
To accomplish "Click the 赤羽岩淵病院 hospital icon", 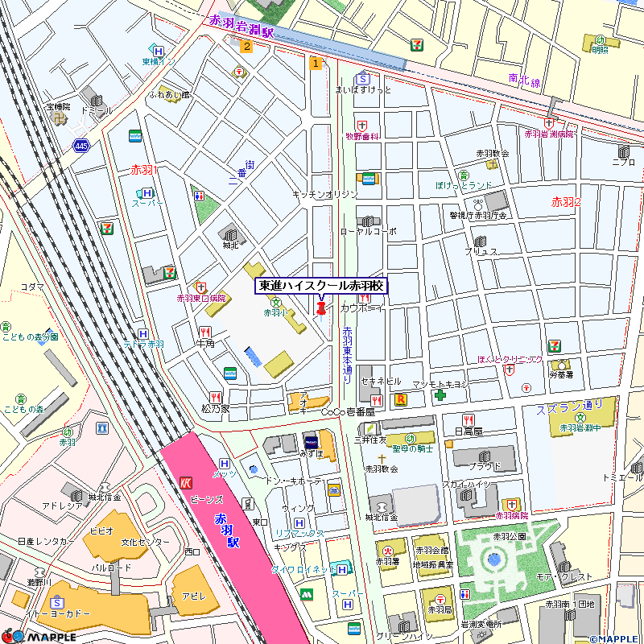I will tap(549, 123).
